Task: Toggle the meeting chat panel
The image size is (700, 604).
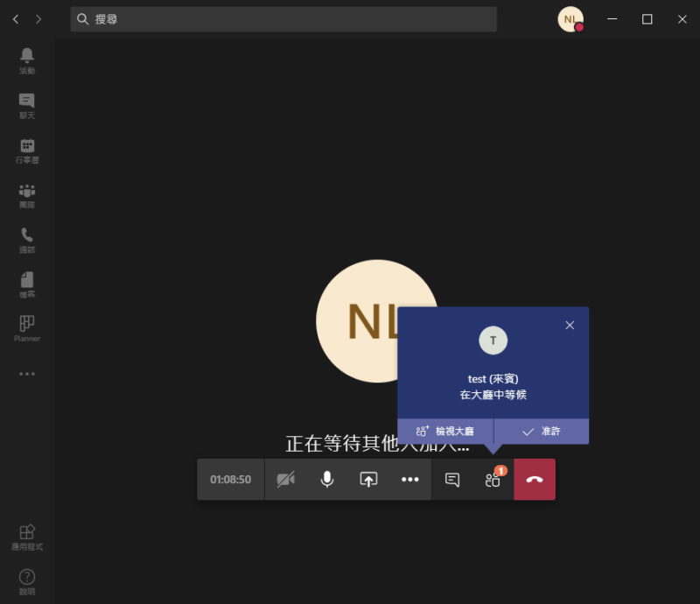Action: (x=452, y=480)
